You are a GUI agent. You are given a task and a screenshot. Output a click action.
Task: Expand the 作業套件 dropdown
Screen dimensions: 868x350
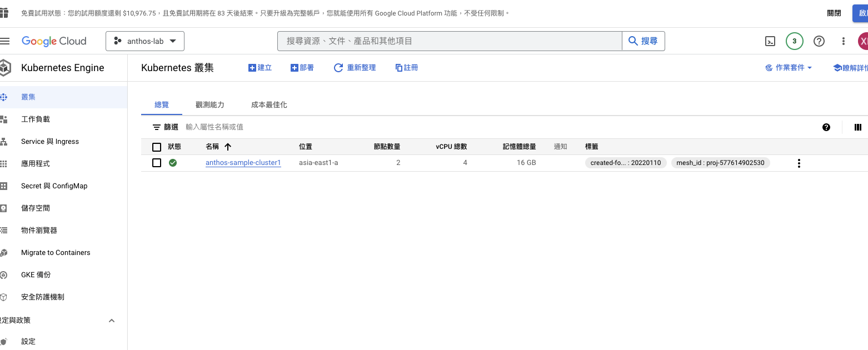click(789, 68)
